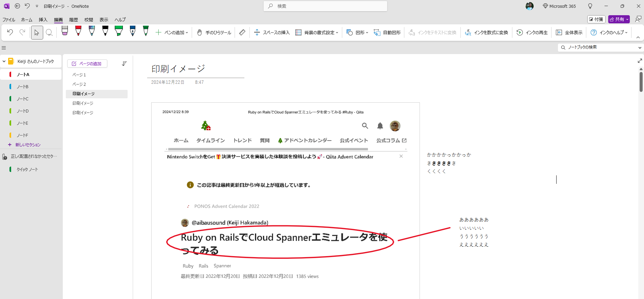Open the user account avatar
The width and height of the screenshot is (644, 299).
coord(530,6)
